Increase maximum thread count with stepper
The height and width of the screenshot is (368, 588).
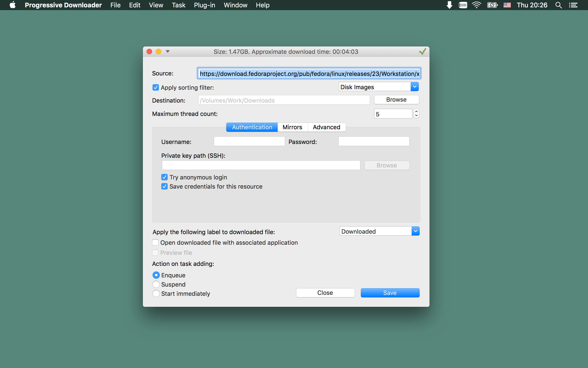[416, 111]
